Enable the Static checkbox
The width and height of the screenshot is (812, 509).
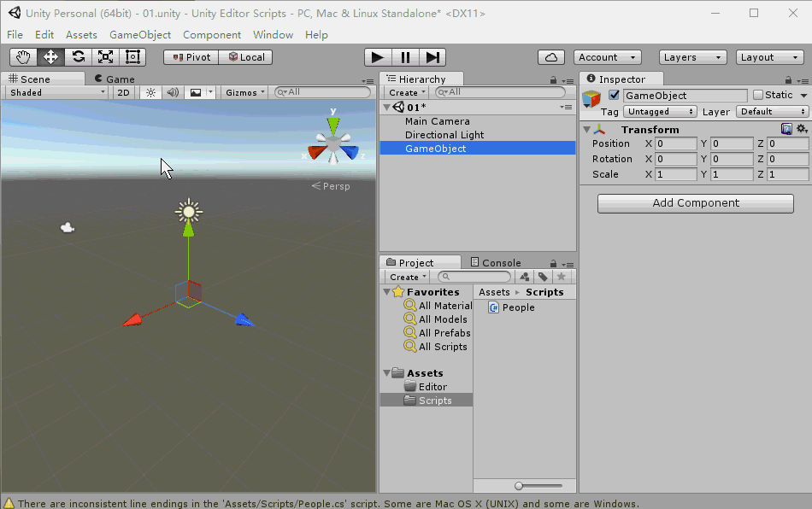coord(757,95)
